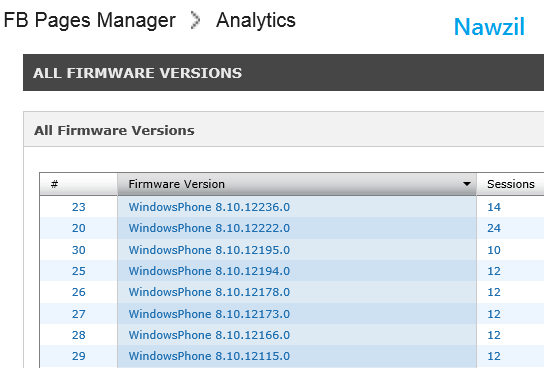
Task: Open WindowsPhone 8.10.12194.0 firmware link
Action: pos(209,271)
